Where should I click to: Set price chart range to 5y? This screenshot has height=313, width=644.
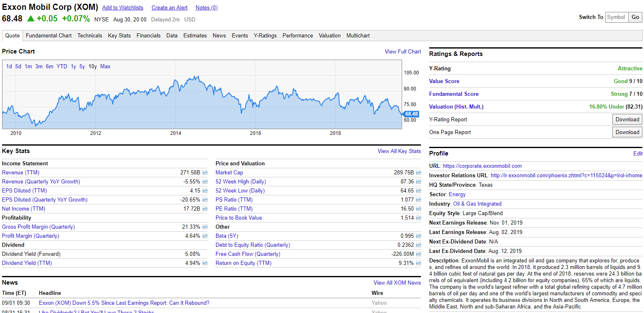(82, 67)
